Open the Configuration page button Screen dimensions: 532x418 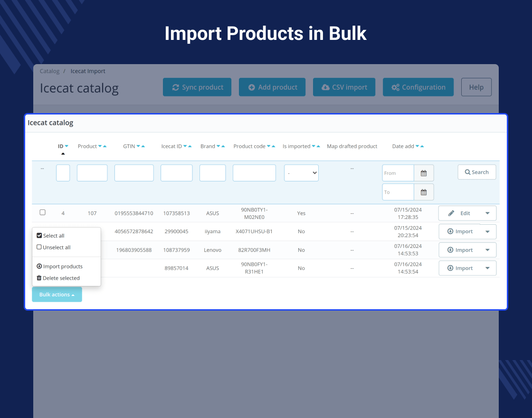click(418, 87)
